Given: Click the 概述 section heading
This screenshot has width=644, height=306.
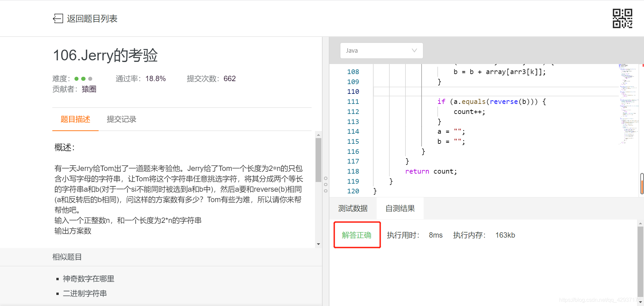Looking at the screenshot, I should [64, 147].
